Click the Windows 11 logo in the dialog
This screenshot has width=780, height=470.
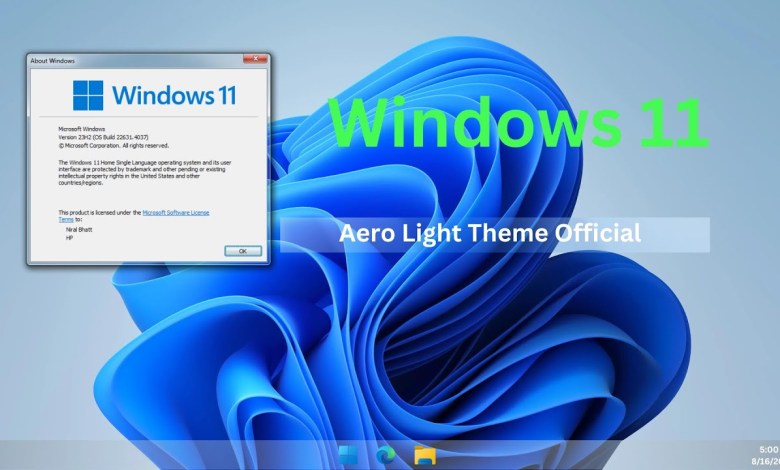pos(155,95)
